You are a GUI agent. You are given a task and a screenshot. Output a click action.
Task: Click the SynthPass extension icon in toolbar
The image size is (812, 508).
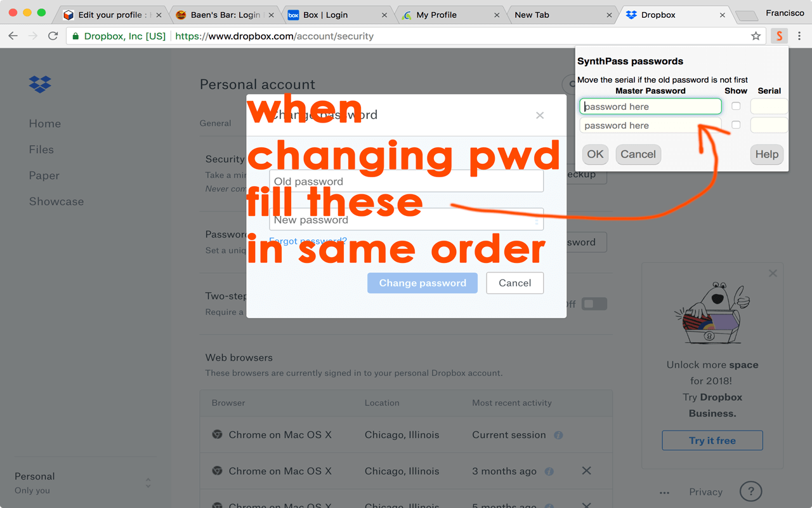(x=780, y=36)
